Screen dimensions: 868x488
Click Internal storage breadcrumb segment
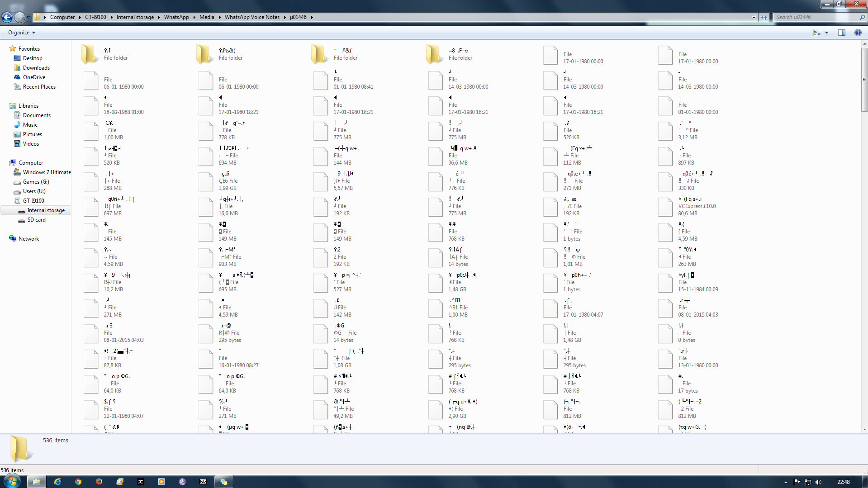[135, 17]
